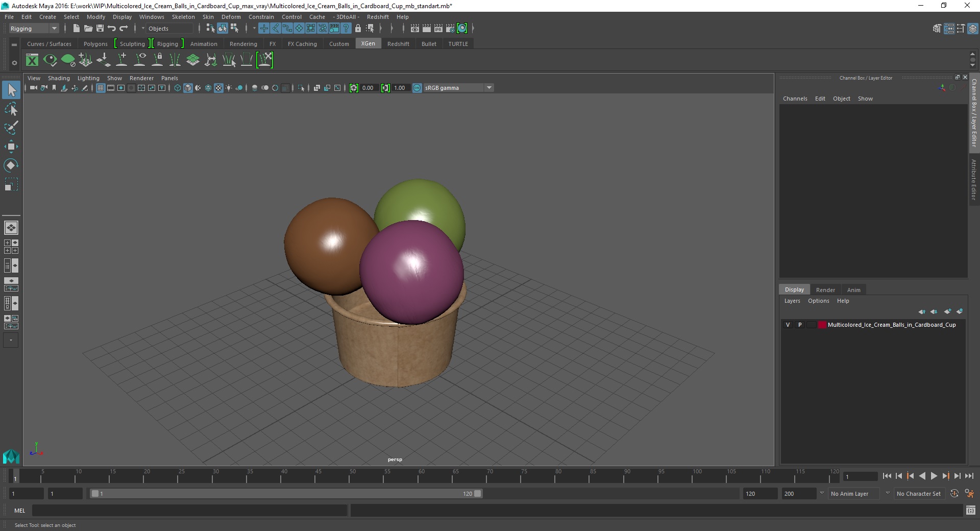Click XGen preview eye shelf icon
The image size is (980, 531).
pos(50,60)
